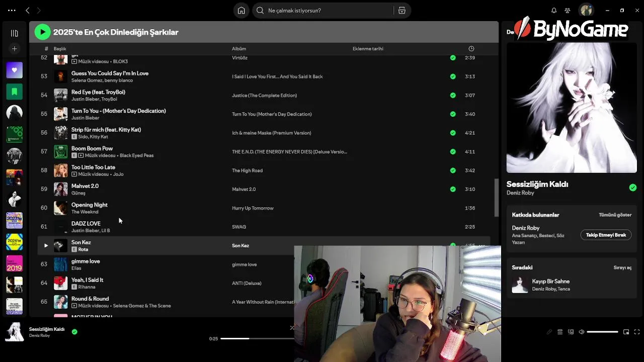Open the notifications bell
Screen dimensions: 644x362
point(554,11)
